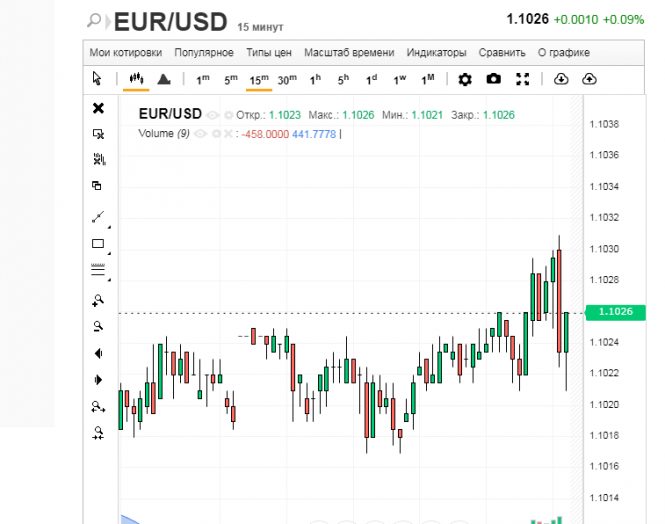Open Volume indicator settings gear
The height and width of the screenshot is (524, 665).
216,134
